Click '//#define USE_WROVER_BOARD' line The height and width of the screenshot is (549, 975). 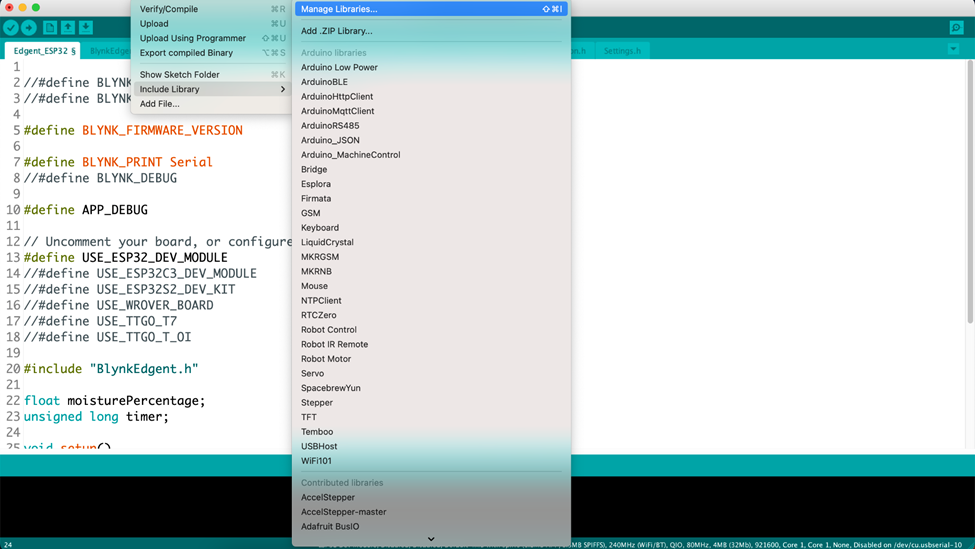[x=119, y=306]
